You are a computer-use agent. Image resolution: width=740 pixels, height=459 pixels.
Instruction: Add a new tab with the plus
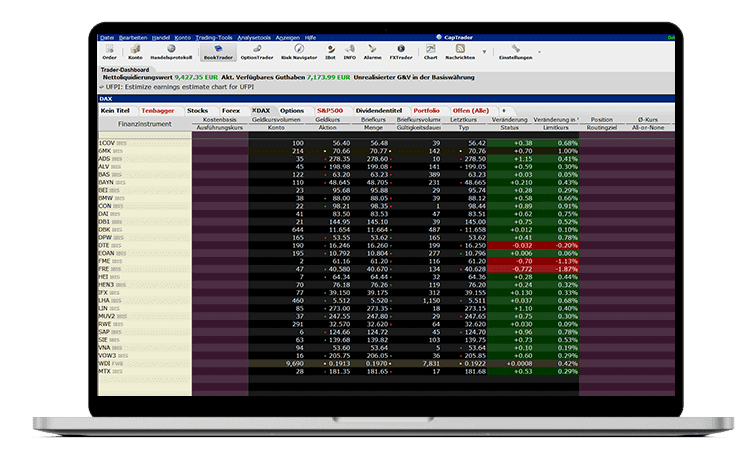coord(504,110)
